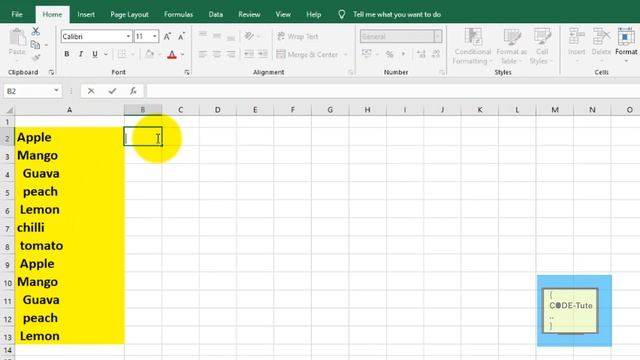Toggle Underline formatting

95,54
